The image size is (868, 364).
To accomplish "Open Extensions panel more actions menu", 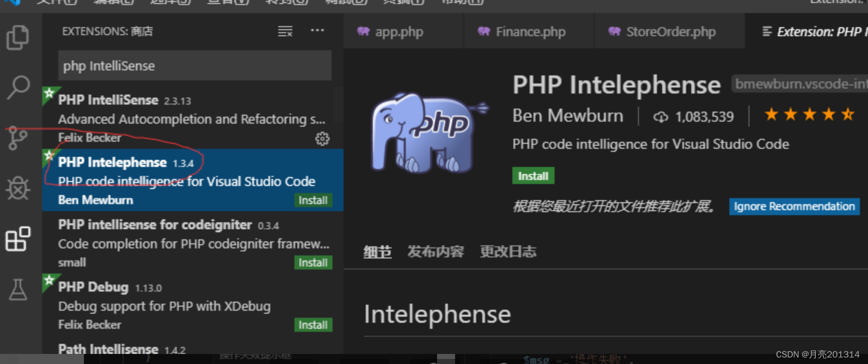I will [x=317, y=31].
